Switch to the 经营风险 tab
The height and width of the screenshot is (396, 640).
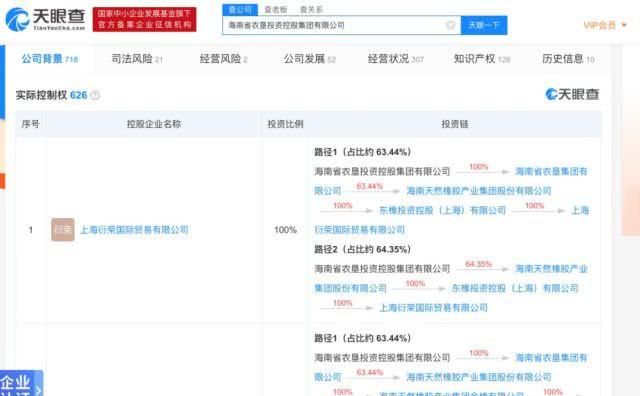(x=224, y=59)
